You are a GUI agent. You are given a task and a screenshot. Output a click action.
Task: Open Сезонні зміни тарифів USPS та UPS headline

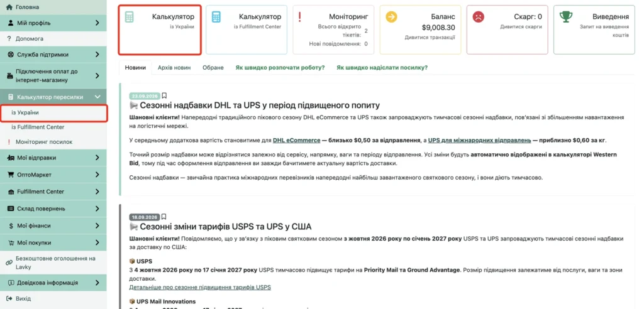[x=226, y=227]
